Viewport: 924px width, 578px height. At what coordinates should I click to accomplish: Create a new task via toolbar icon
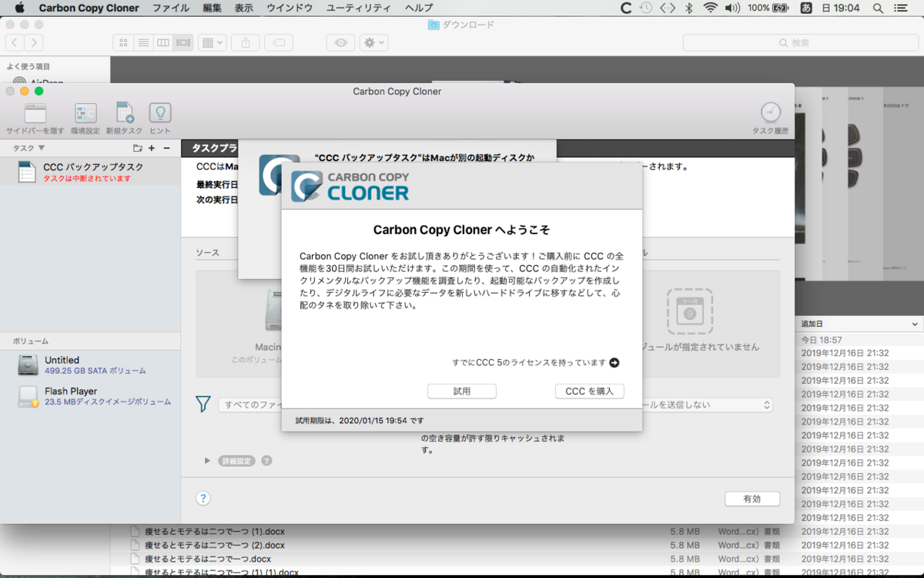point(125,114)
